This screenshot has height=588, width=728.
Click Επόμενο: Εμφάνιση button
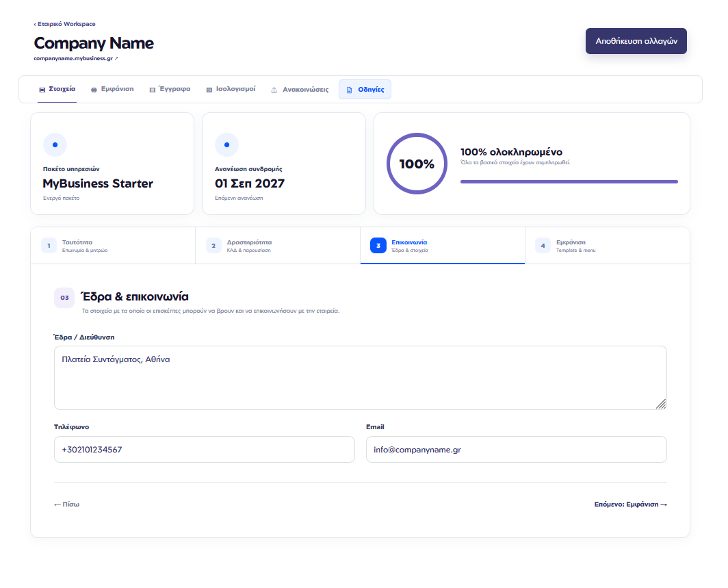click(x=631, y=504)
